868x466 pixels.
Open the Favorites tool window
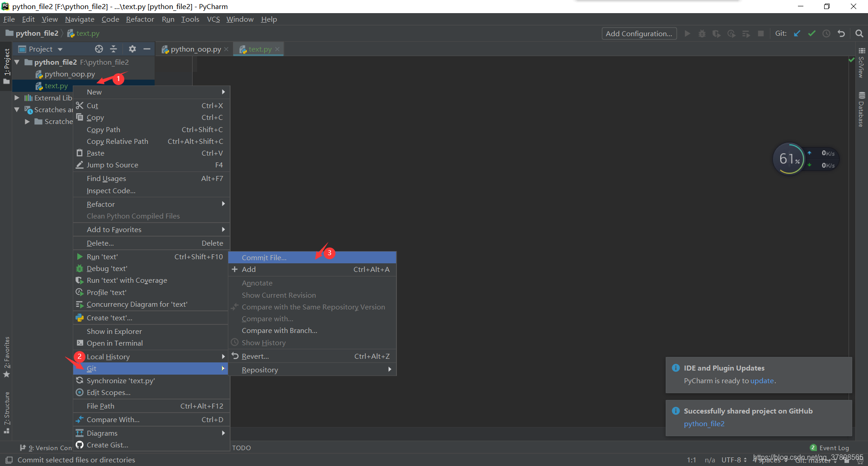pyautogui.click(x=6, y=357)
